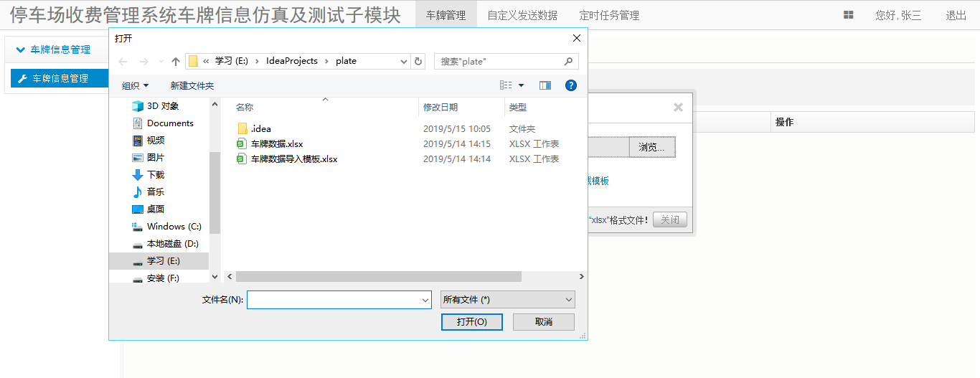
Task: Click 您好, 张三 user link
Action: [x=898, y=15]
